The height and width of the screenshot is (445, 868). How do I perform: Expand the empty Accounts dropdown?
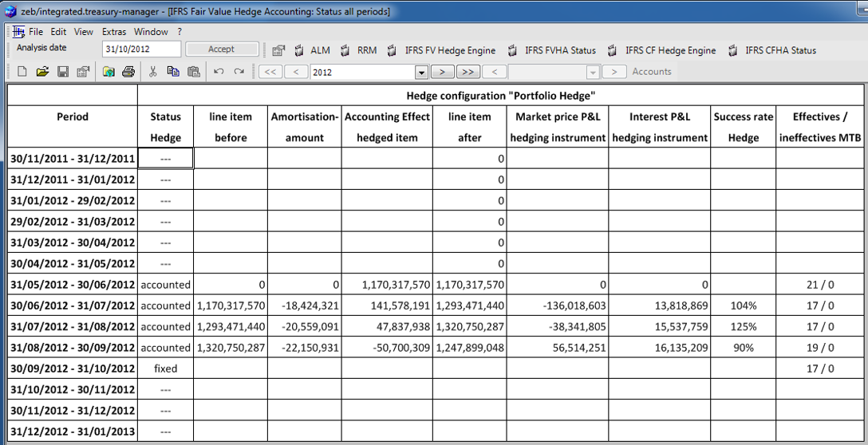[x=592, y=73]
